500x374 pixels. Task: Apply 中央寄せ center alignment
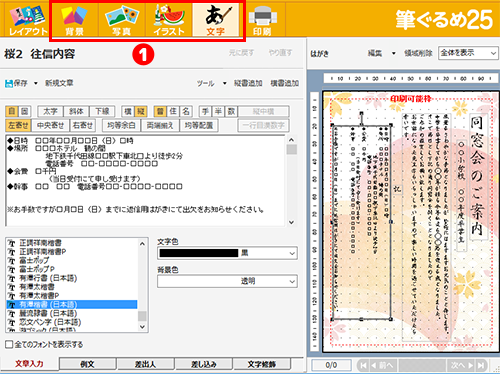[x=50, y=125]
